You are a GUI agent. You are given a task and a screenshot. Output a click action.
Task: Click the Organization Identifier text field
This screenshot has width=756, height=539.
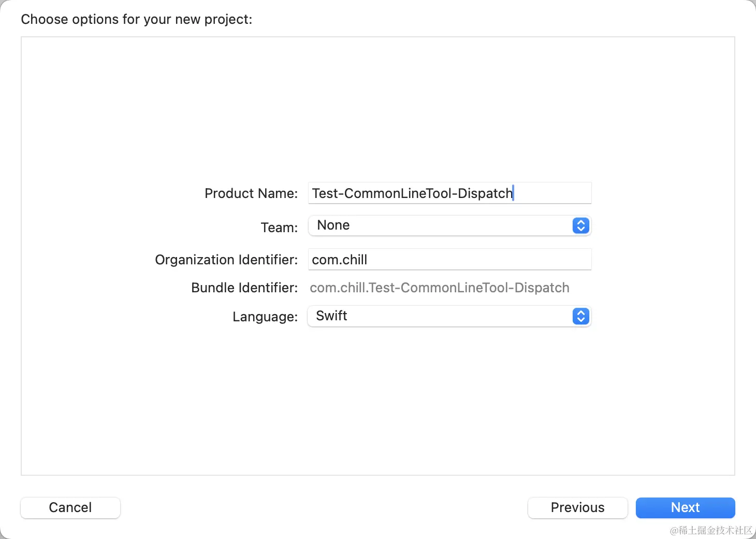click(x=449, y=260)
